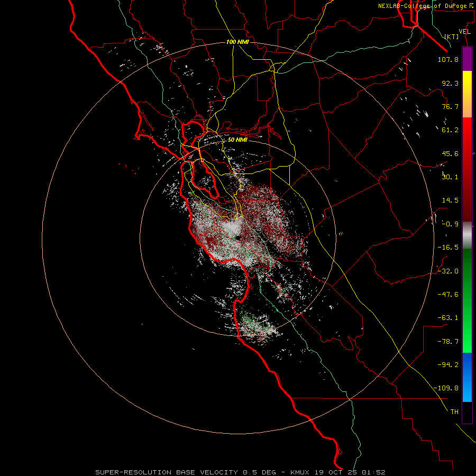Click the 61.2 velocity scale value
This screenshot has width=476, height=476.
450,130
